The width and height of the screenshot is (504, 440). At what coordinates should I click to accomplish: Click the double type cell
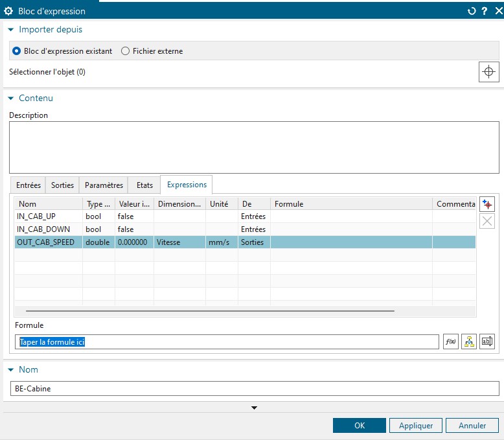click(98, 242)
